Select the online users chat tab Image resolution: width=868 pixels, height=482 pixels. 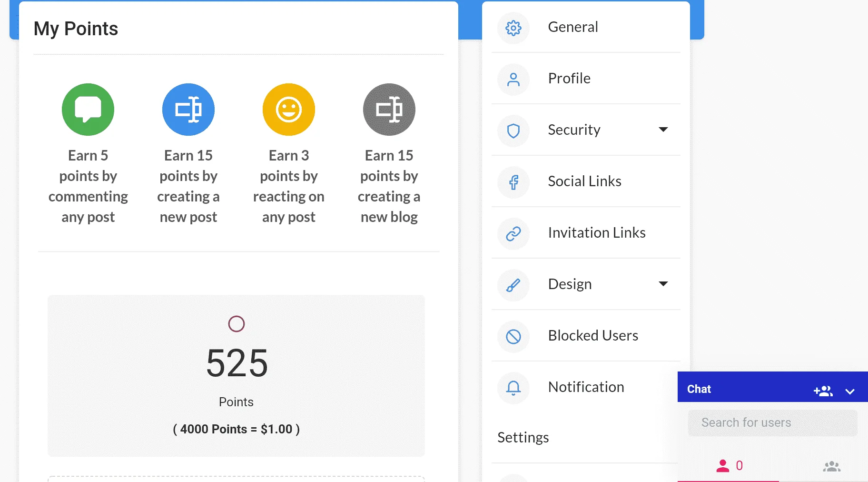[x=729, y=465]
